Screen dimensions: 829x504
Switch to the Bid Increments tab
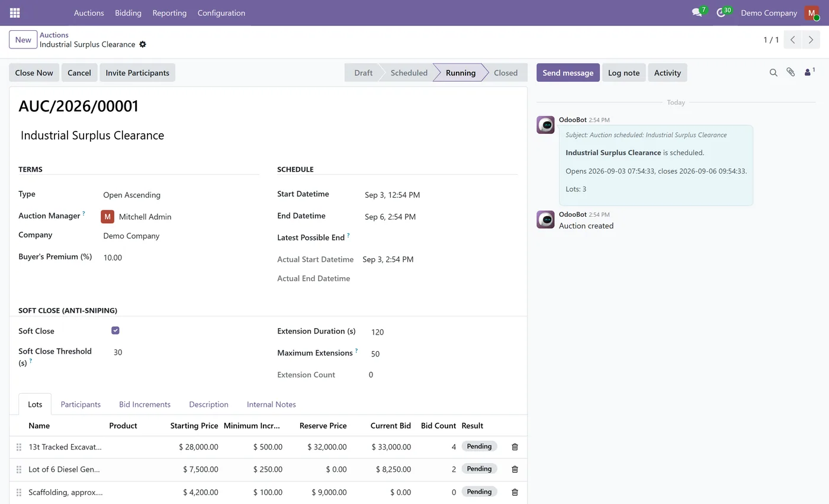(x=144, y=405)
